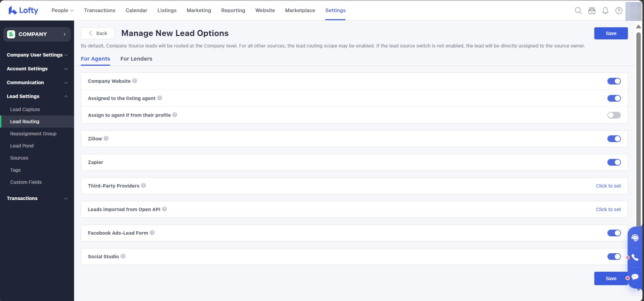Disable the Company Website toggle
The width and height of the screenshot is (644, 301).
tap(614, 81)
